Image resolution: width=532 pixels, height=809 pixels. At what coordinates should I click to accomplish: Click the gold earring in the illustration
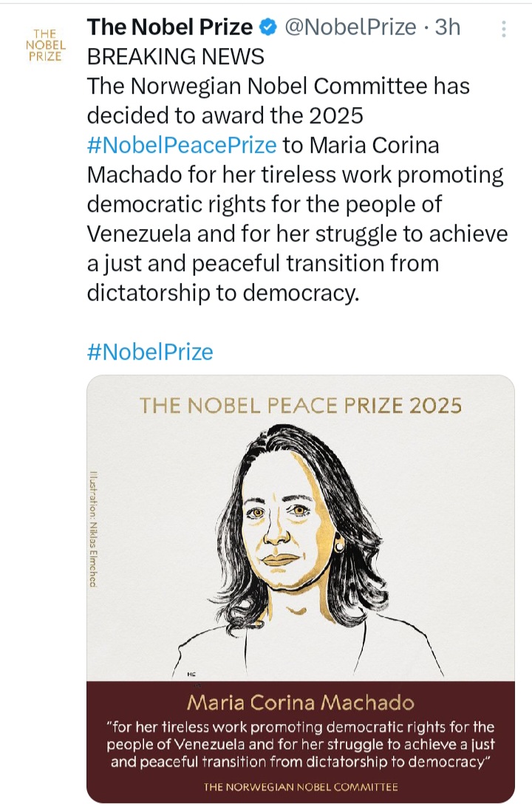pos(339,546)
